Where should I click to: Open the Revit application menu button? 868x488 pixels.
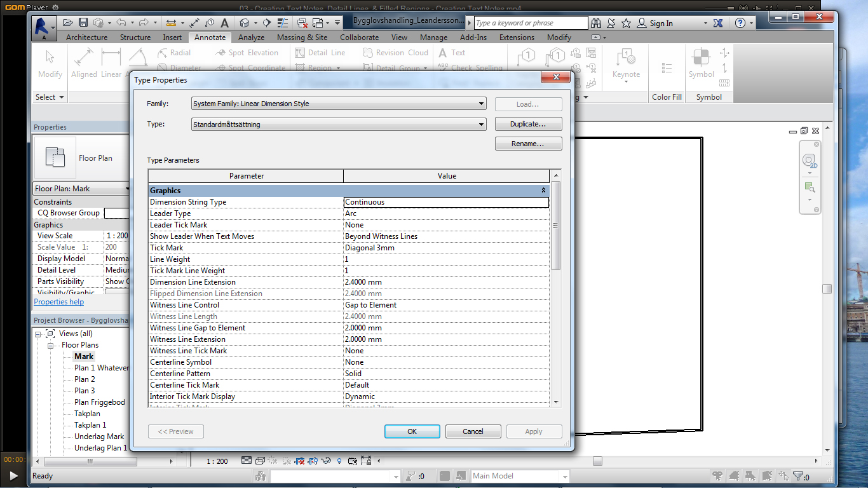click(x=44, y=28)
